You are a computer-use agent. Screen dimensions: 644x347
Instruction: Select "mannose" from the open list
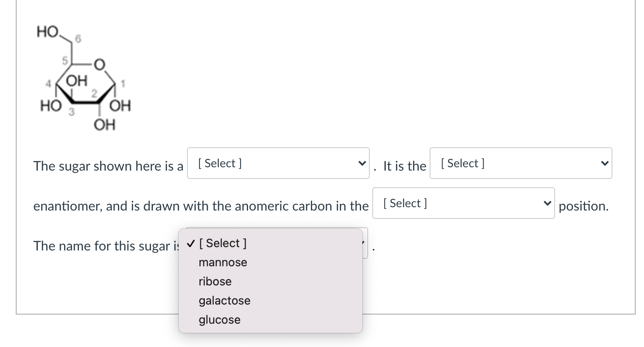click(x=223, y=263)
